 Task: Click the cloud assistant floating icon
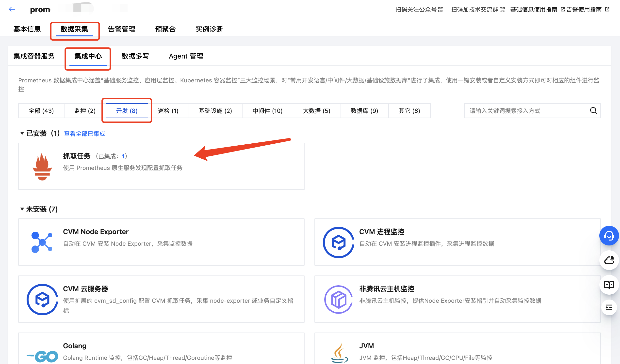609,260
